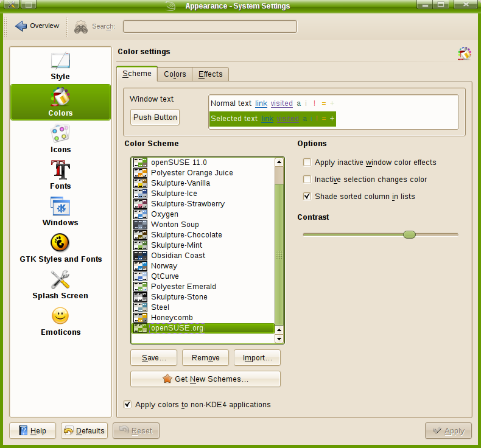Click the binoculars search icon

click(x=81, y=27)
